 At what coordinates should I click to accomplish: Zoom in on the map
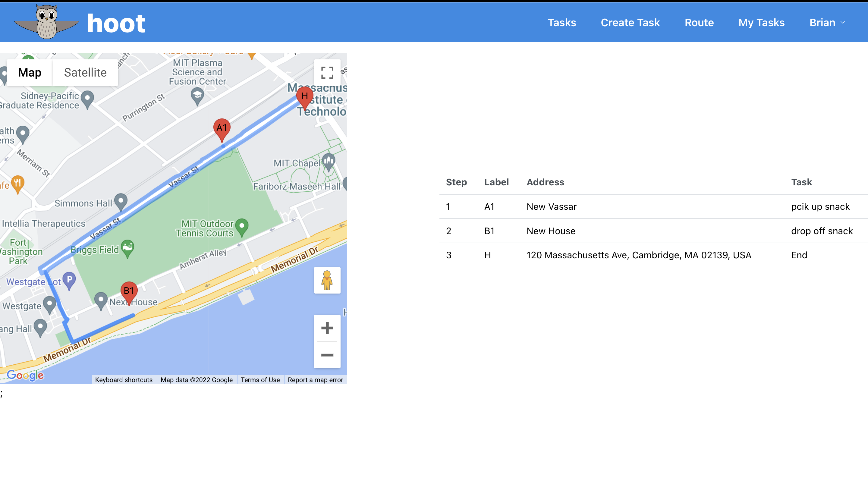327,328
